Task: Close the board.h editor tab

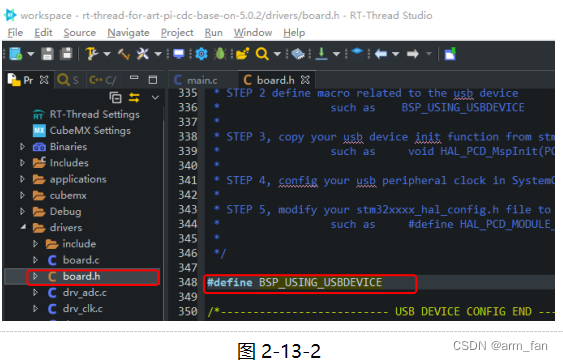Action: click(305, 80)
